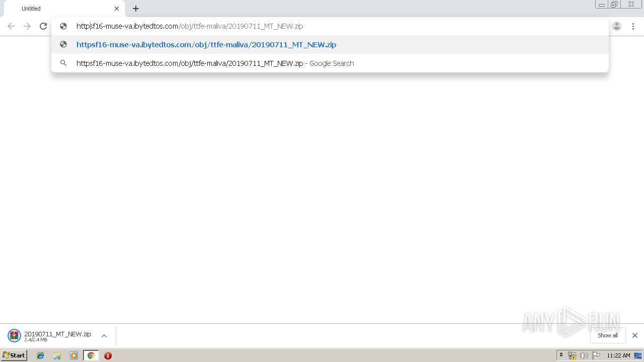Open Windows Explorer folder icon in taskbar
This screenshot has width=644, height=362.
point(57,355)
